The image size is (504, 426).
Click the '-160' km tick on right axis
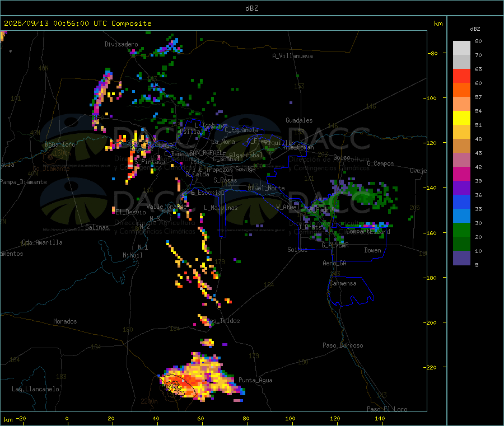coord(431,233)
